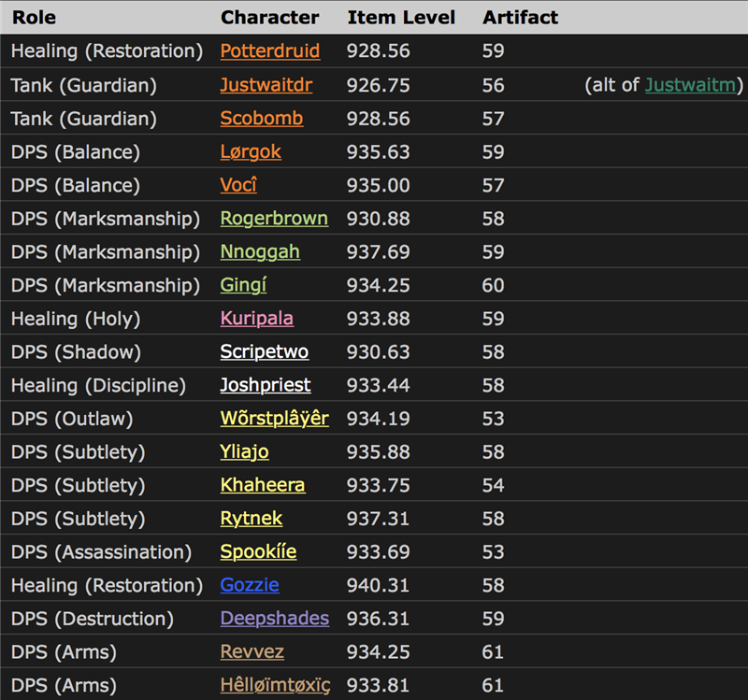This screenshot has height=700, width=748.
Task: Select the DPS (Destruction) role cell
Action: coord(93,619)
